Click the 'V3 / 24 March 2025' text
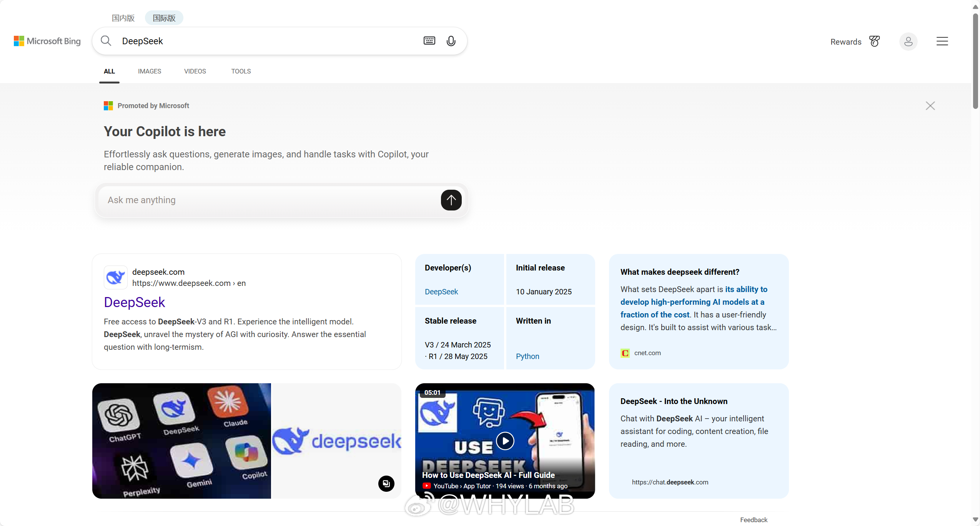The width and height of the screenshot is (980, 526). [458, 345]
